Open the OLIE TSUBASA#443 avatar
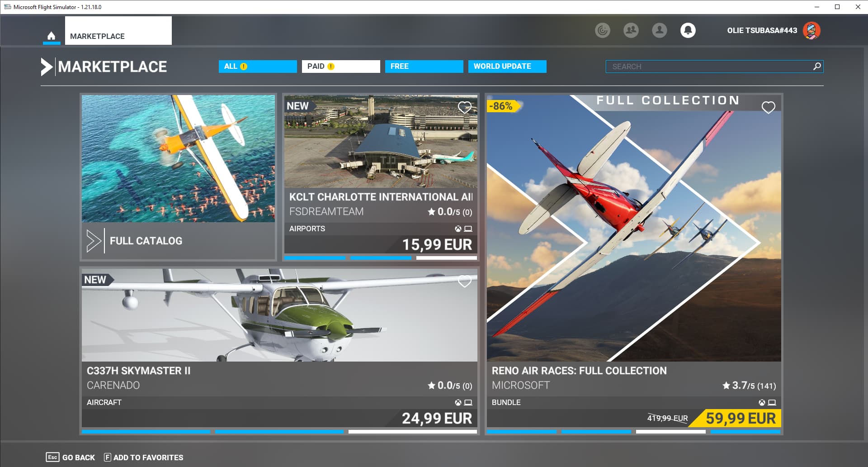868x467 pixels. tap(811, 30)
